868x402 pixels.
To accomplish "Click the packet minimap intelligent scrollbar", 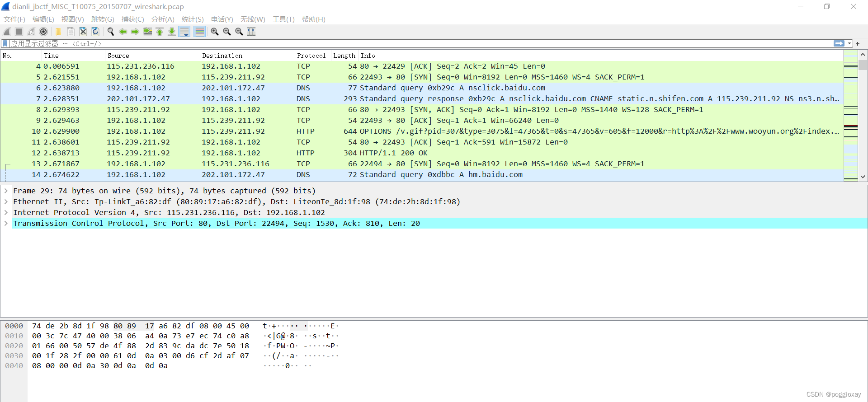I will (851, 116).
